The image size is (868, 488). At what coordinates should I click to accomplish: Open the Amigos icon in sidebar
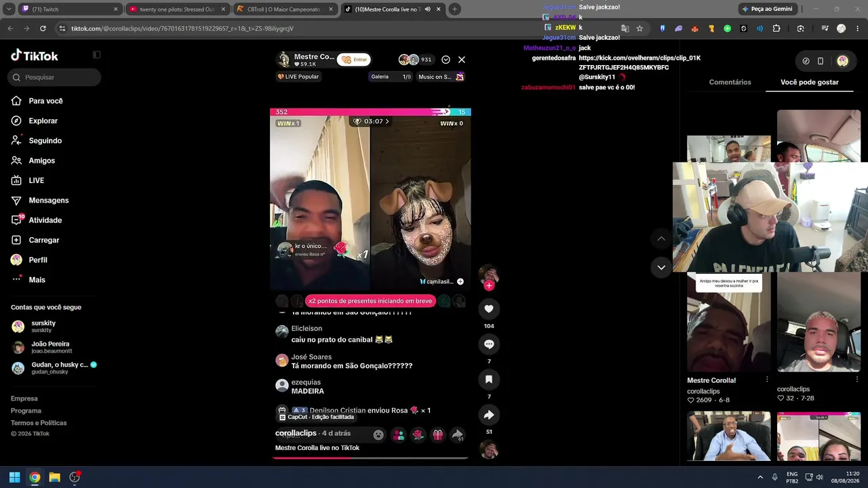pyautogui.click(x=16, y=161)
